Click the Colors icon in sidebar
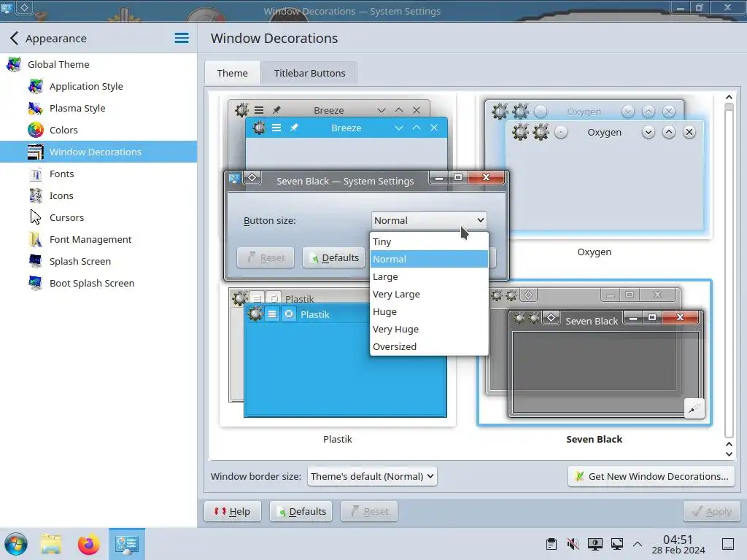The width and height of the screenshot is (747, 560). click(35, 130)
